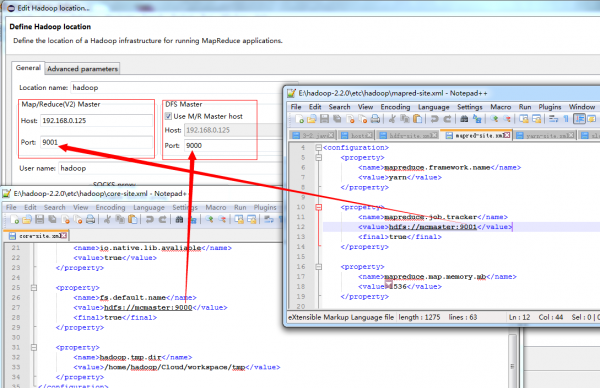
Task: Click the Save icon in core-site Notepad++ toolbar
Action: coord(39,219)
